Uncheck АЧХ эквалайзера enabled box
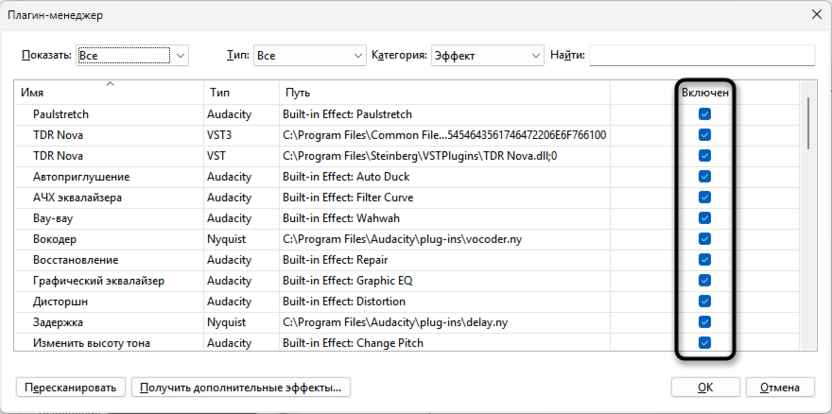The width and height of the screenshot is (832, 414). click(x=704, y=197)
